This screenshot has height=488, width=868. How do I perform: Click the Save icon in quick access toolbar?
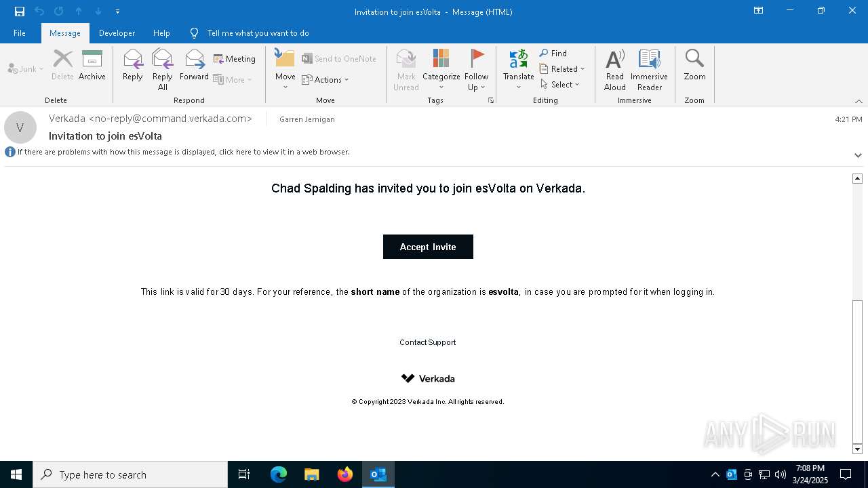pyautogui.click(x=20, y=12)
